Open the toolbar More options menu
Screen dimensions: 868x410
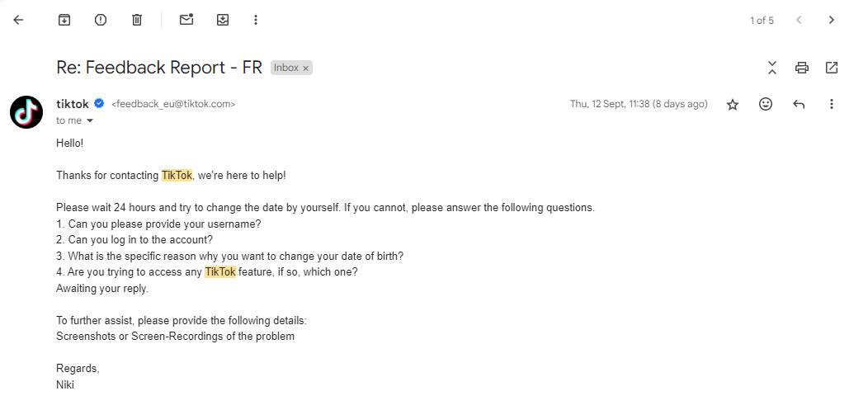click(x=256, y=20)
